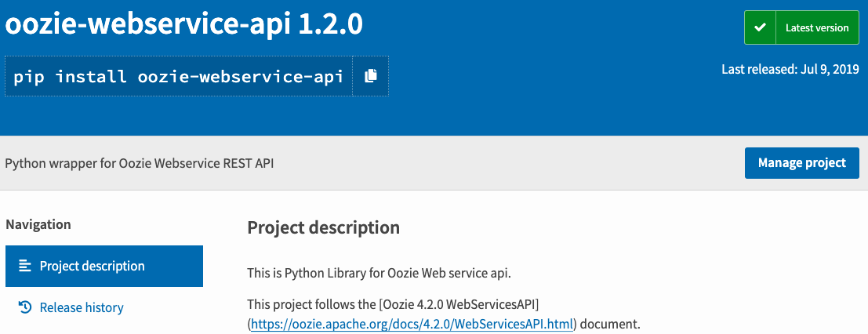
Task: Click '1.2.0' version number in title
Action: (330, 24)
